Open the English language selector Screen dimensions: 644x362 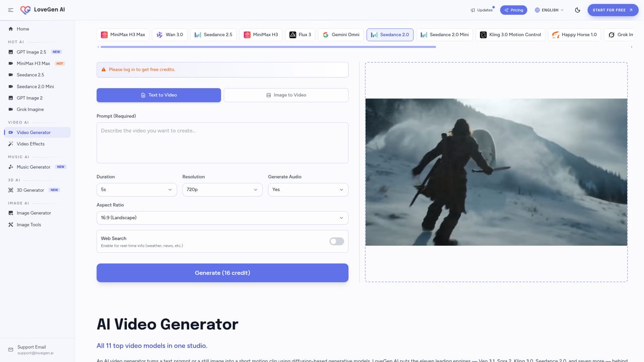[549, 10]
